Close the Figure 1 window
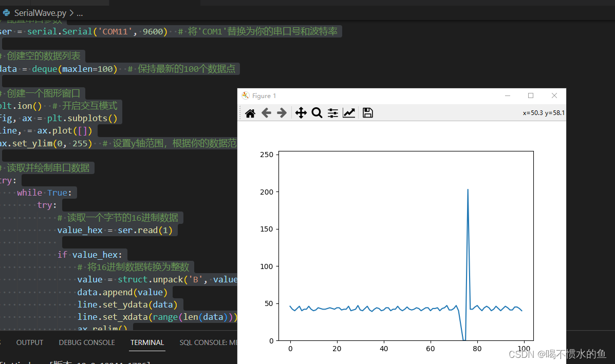The width and height of the screenshot is (615, 364). coord(554,95)
